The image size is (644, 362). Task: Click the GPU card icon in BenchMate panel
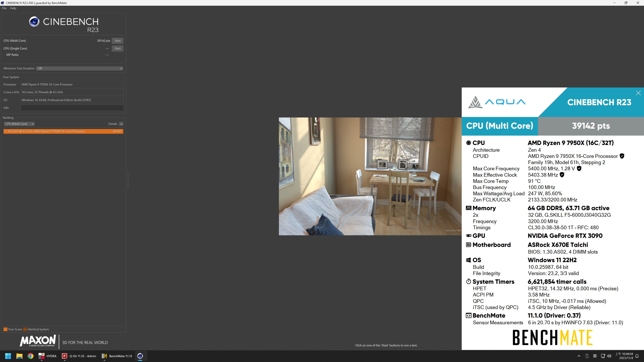469,236
